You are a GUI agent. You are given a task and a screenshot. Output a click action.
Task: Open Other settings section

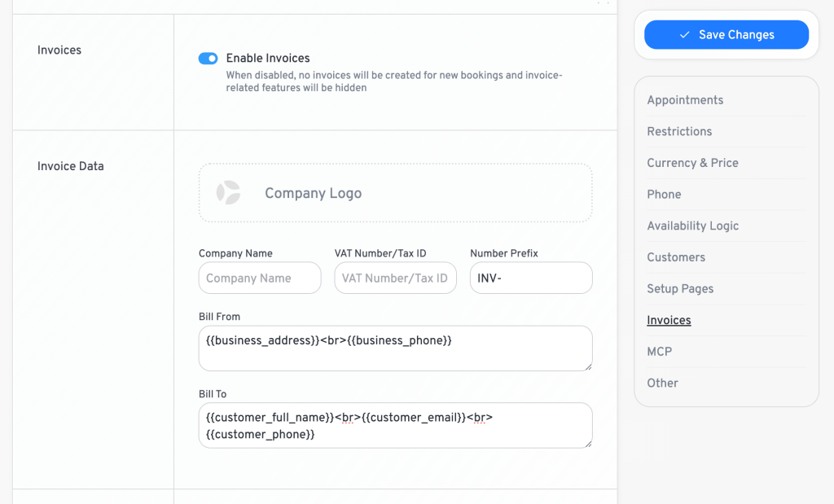pos(662,383)
